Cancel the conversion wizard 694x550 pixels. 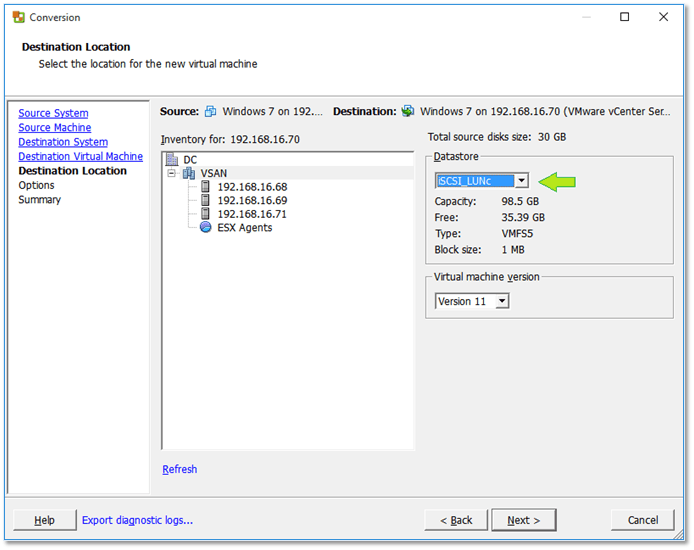coord(643,520)
